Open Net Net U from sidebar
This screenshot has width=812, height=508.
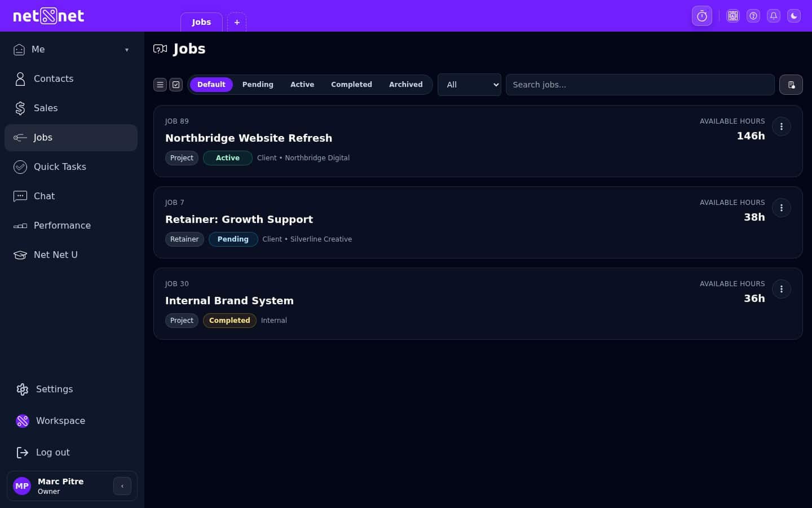click(x=55, y=255)
